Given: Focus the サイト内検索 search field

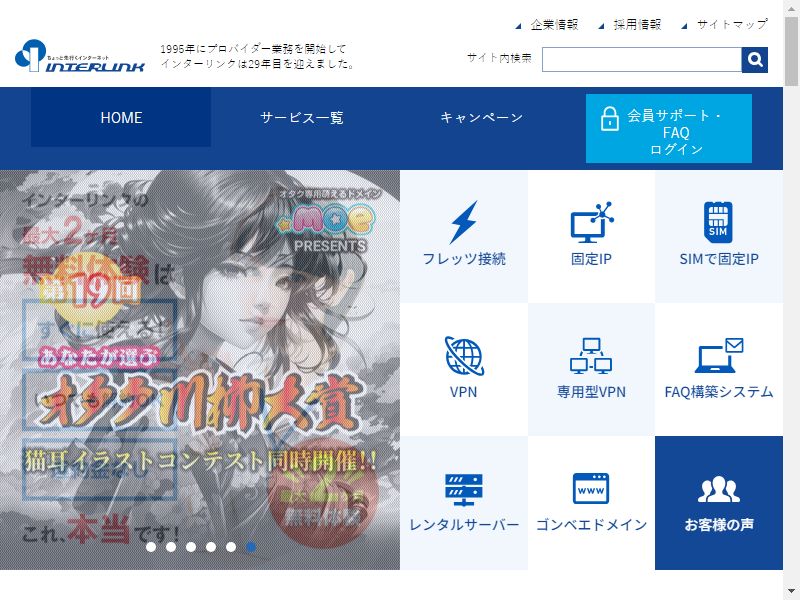Looking at the screenshot, I should 641,60.
